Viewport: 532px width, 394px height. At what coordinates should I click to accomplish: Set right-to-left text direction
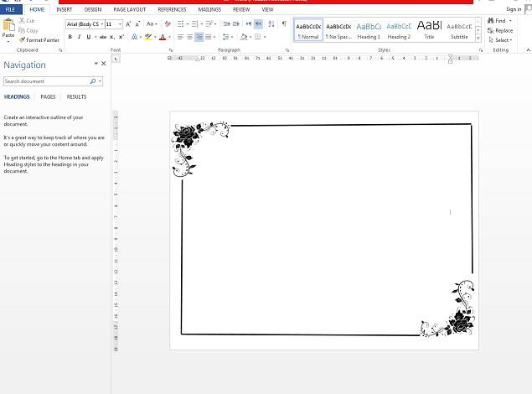258,23
